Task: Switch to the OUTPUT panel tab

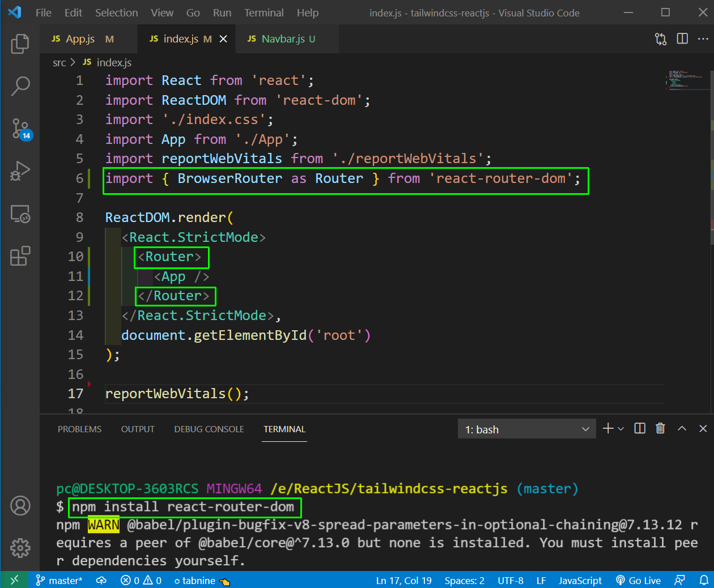Action: 138,429
